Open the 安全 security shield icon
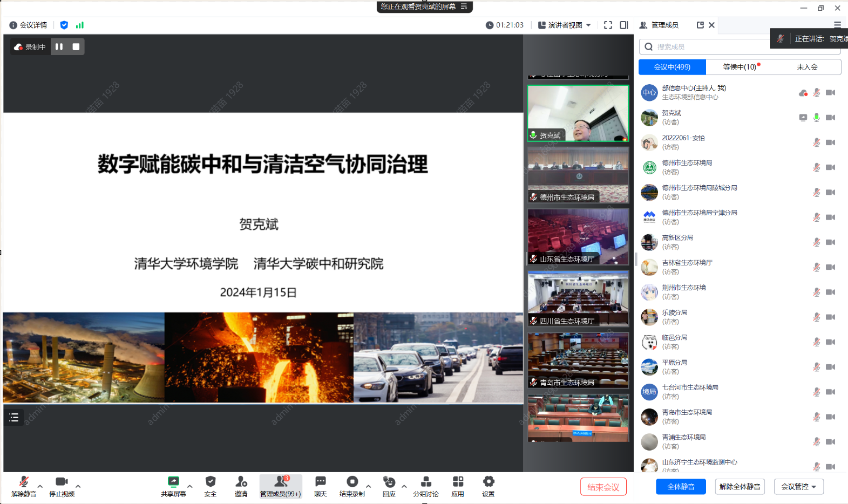 211,482
